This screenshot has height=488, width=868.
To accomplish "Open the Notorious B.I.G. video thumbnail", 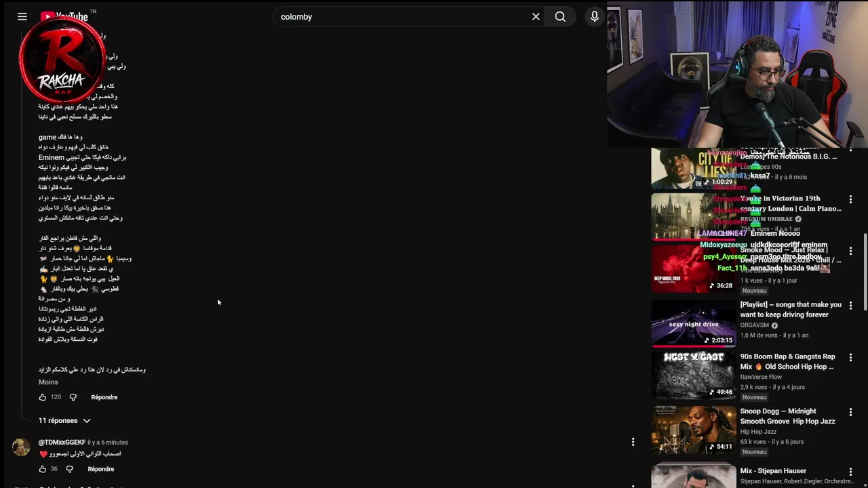I will tap(693, 168).
